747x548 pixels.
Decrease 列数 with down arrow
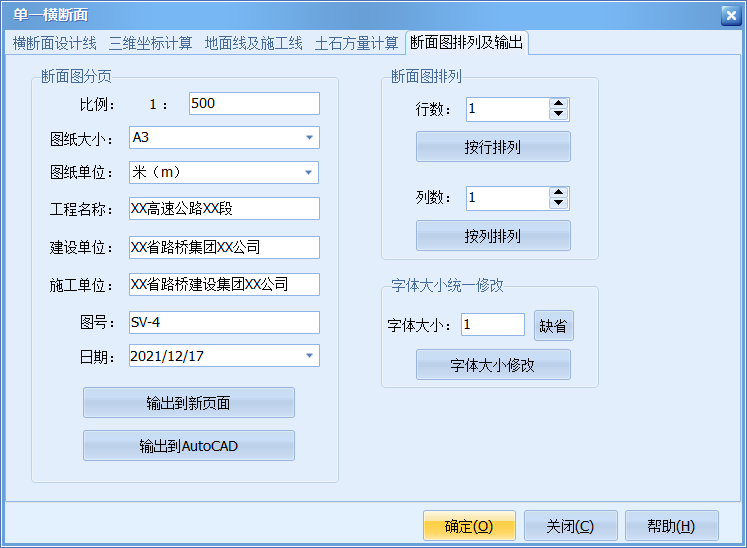click(x=558, y=203)
